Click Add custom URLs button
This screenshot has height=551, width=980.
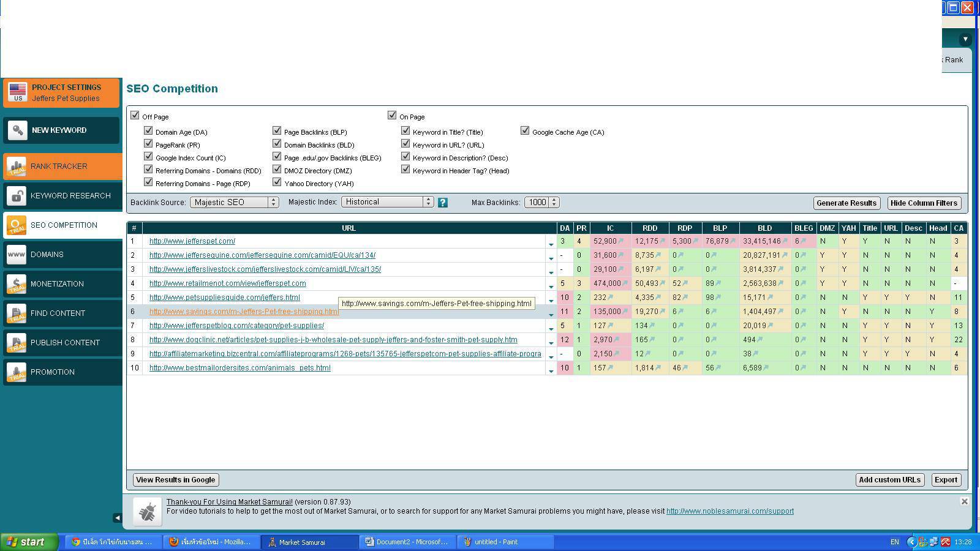tap(889, 480)
